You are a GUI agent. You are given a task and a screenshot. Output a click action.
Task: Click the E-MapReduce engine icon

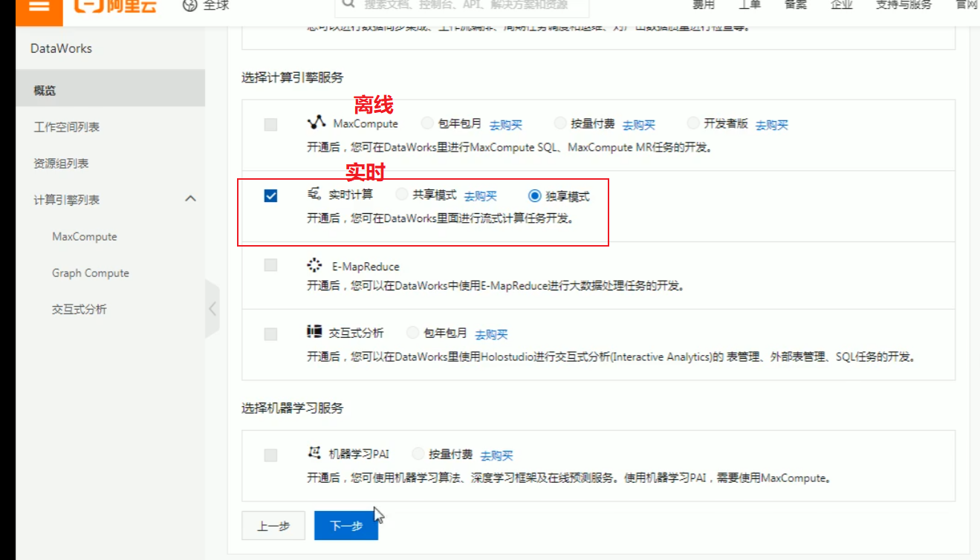pos(314,265)
